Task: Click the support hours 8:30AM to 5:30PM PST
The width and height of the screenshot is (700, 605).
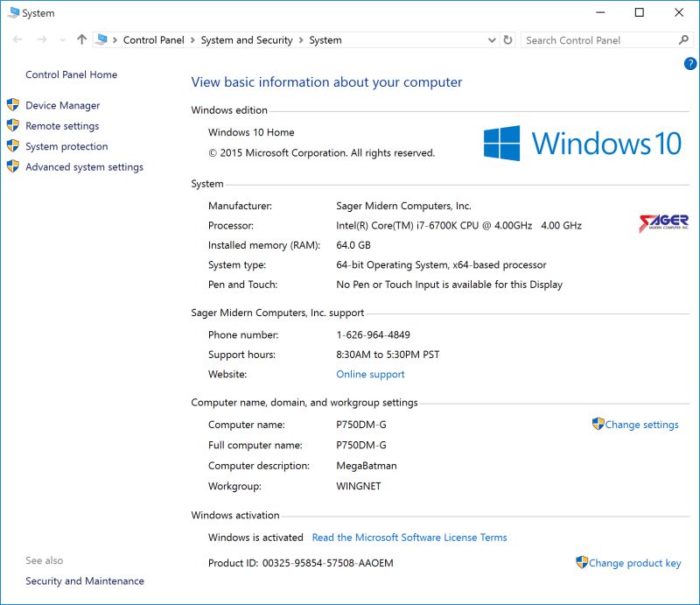Action: tap(388, 355)
